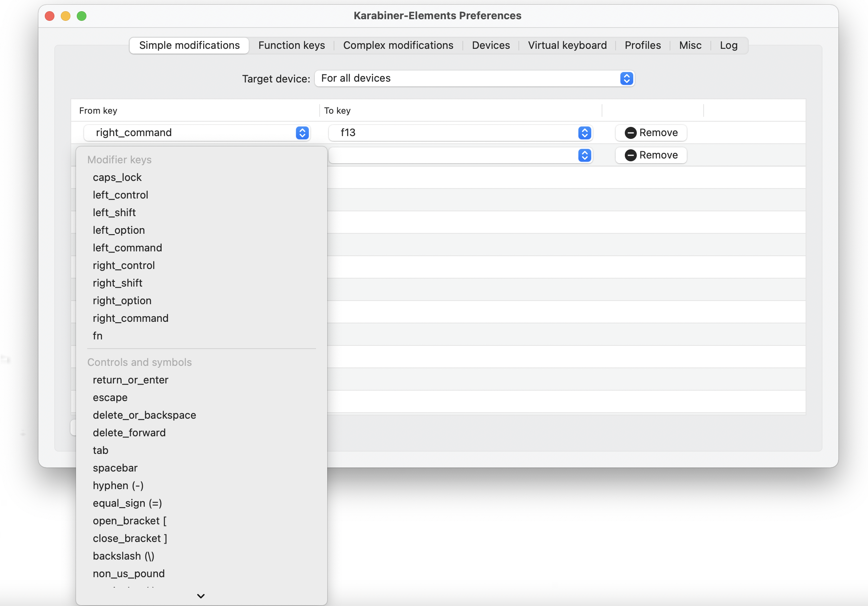The width and height of the screenshot is (868, 606).
Task: Go to the Devices tab
Action: [x=491, y=45]
